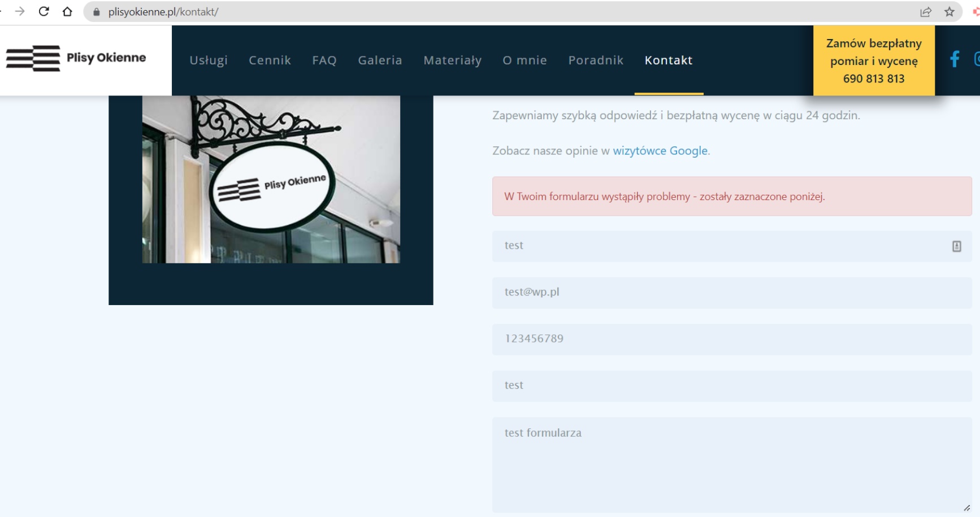Click the padlock site info icon
Viewport: 980px width, 517px height.
pos(96,12)
